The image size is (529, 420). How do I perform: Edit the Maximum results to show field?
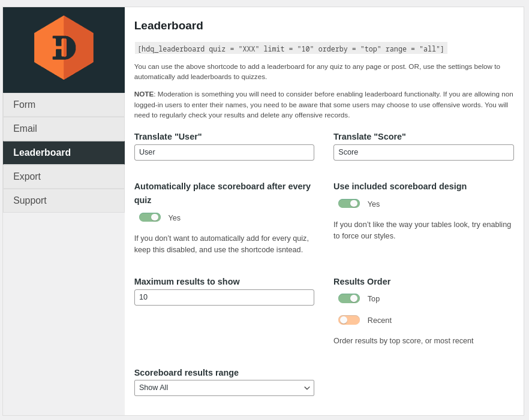click(x=224, y=298)
